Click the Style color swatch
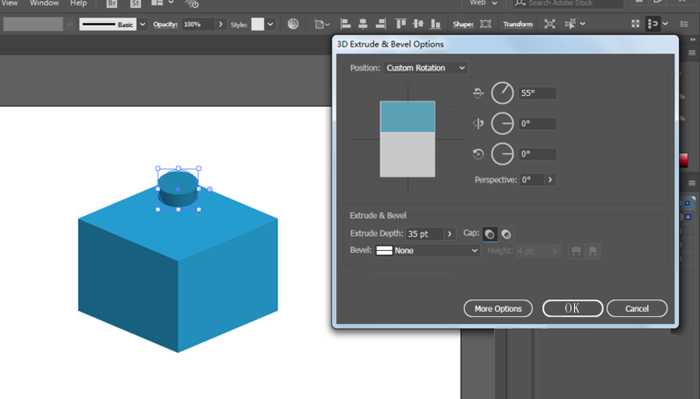700x399 pixels. (258, 24)
